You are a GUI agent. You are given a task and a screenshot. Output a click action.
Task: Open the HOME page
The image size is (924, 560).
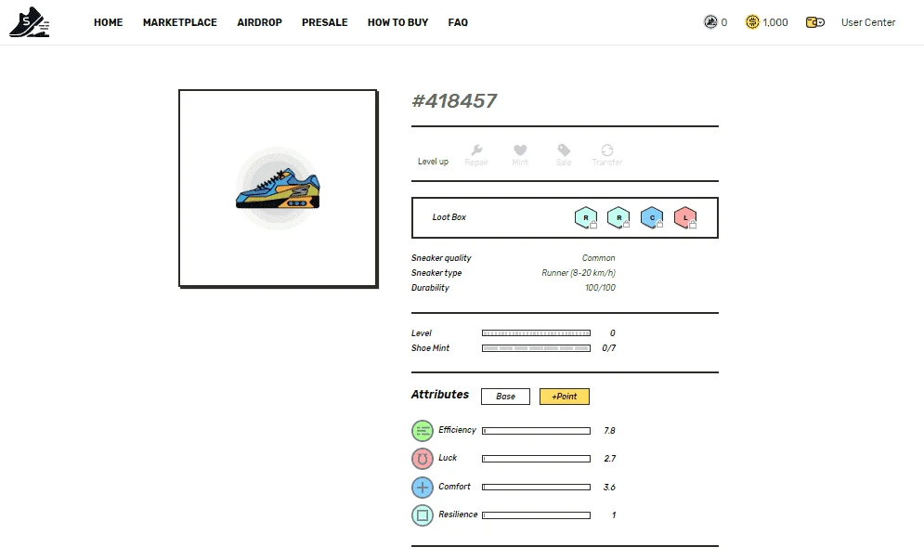coord(109,22)
